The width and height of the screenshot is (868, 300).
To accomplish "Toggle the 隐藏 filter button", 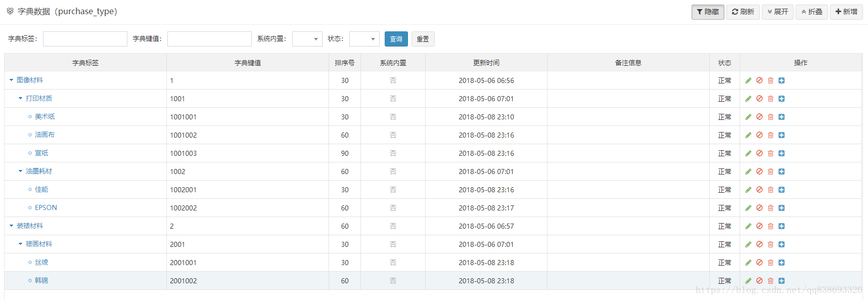I will [708, 12].
